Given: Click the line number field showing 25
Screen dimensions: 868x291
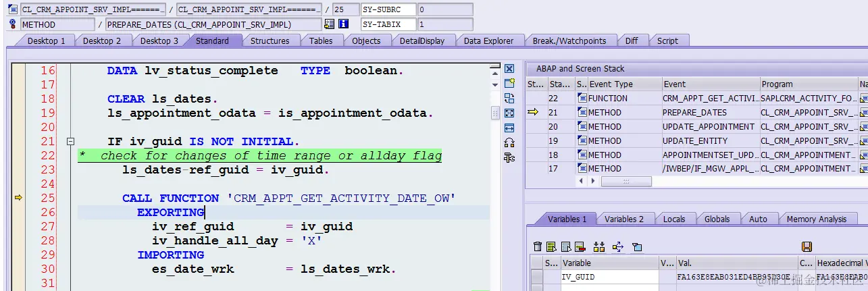Looking at the screenshot, I should tap(344, 10).
